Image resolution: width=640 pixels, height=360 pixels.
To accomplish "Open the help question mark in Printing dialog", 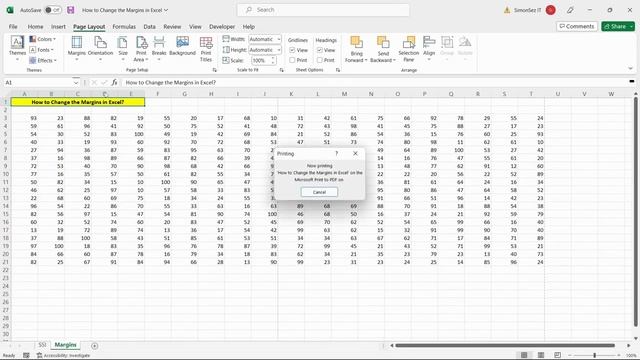I will coord(336,153).
